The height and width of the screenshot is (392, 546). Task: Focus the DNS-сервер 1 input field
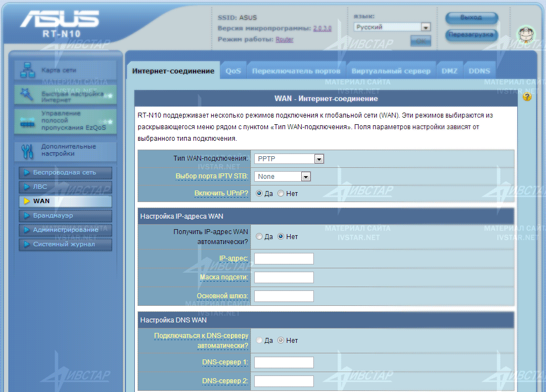click(x=284, y=362)
